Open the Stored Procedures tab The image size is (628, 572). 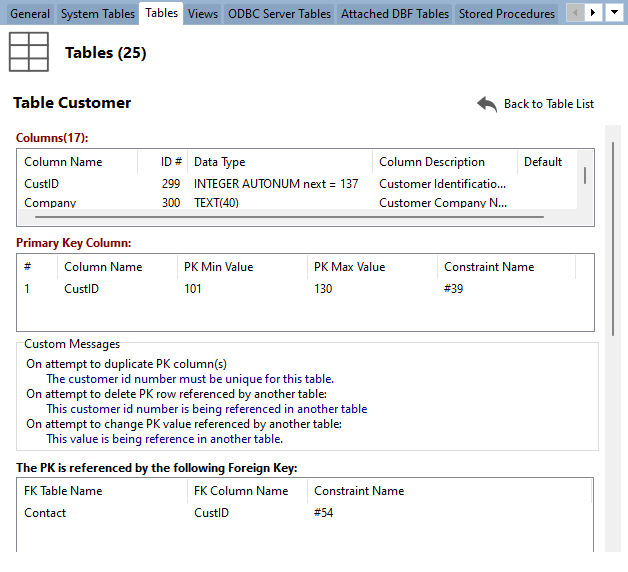click(507, 14)
